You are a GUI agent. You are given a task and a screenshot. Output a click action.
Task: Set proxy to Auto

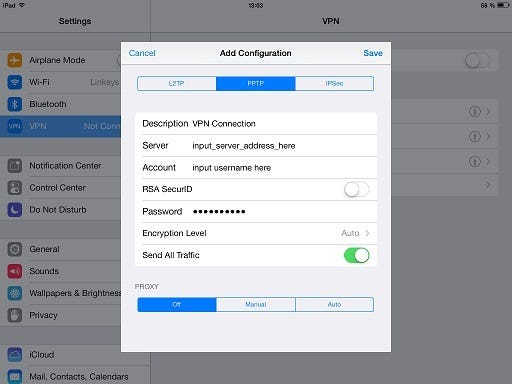[334, 305]
